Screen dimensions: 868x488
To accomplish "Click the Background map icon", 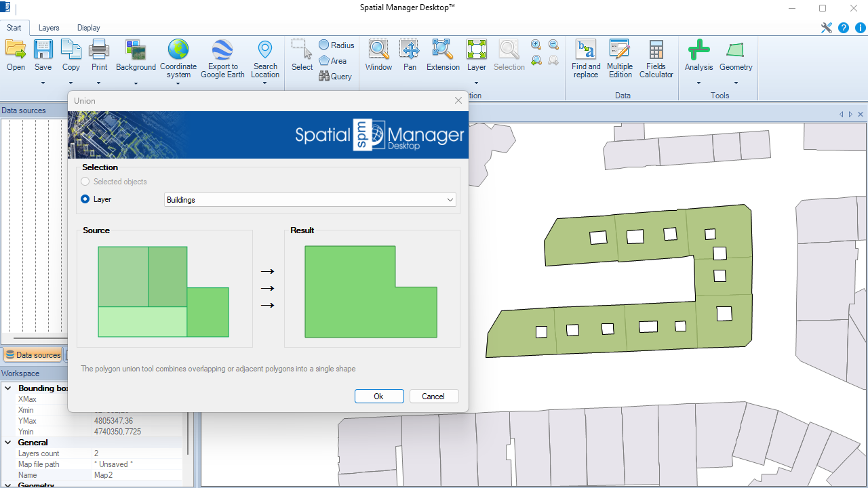I will point(136,49).
